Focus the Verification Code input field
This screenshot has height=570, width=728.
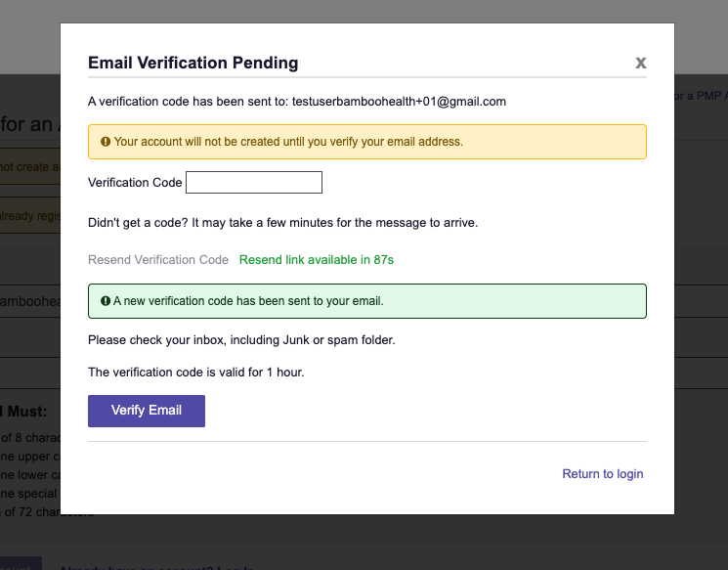coord(254,182)
